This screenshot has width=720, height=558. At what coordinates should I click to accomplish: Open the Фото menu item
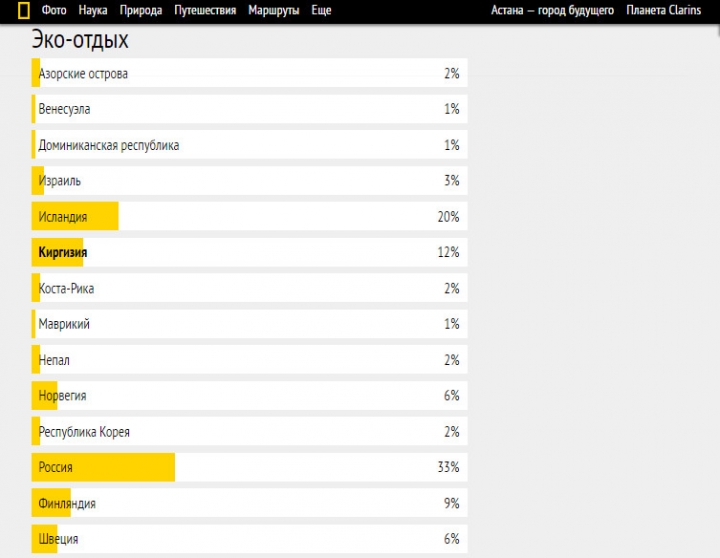click(54, 10)
